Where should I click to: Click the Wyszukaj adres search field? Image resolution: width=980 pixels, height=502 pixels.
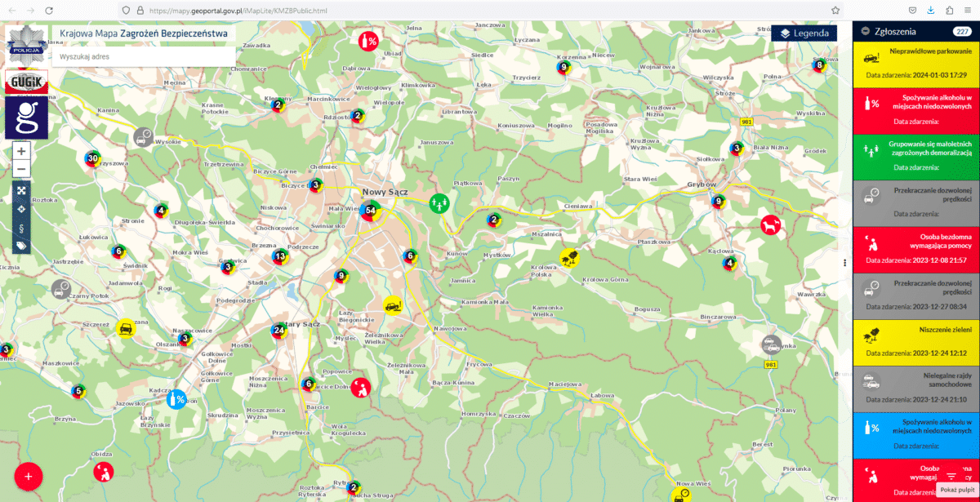(144, 57)
